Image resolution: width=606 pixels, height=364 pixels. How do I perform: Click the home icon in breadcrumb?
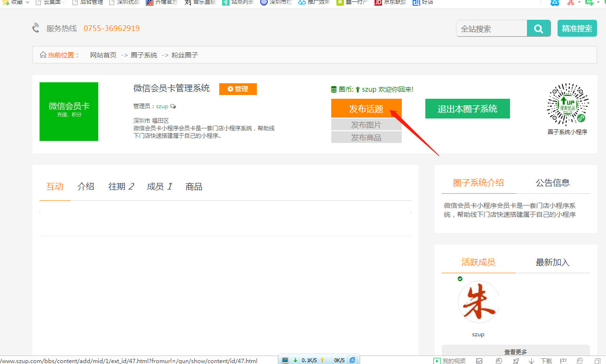(43, 55)
